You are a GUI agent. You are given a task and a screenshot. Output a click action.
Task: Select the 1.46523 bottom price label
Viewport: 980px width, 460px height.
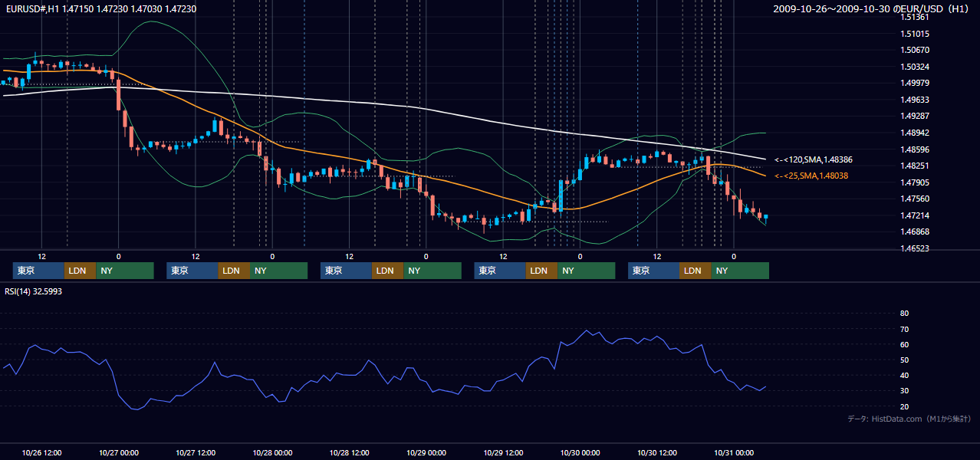coord(915,248)
